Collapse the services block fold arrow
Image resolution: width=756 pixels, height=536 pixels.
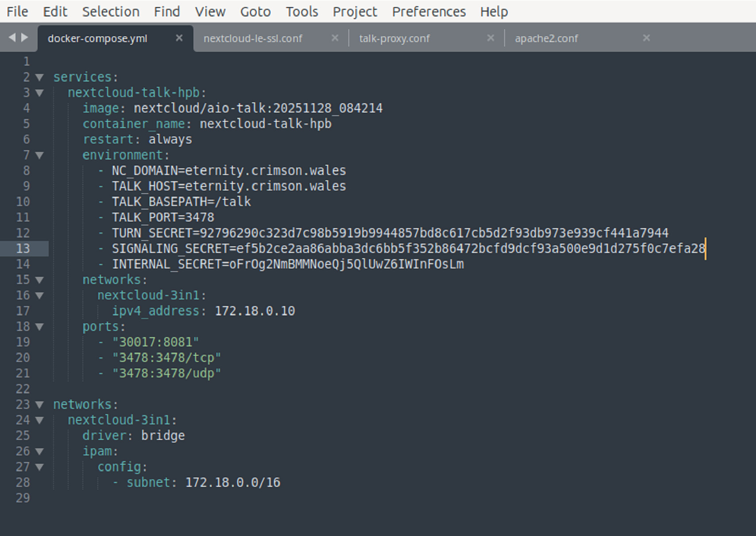click(39, 78)
